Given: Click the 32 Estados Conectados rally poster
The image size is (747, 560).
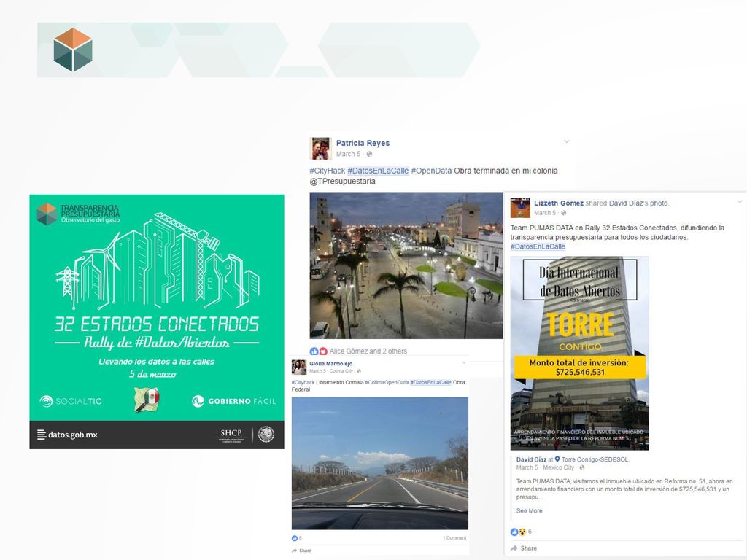Looking at the screenshot, I should point(157,322).
